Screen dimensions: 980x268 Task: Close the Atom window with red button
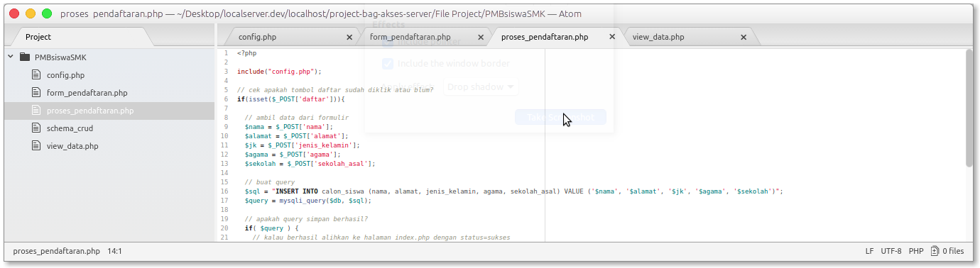tap(13, 13)
